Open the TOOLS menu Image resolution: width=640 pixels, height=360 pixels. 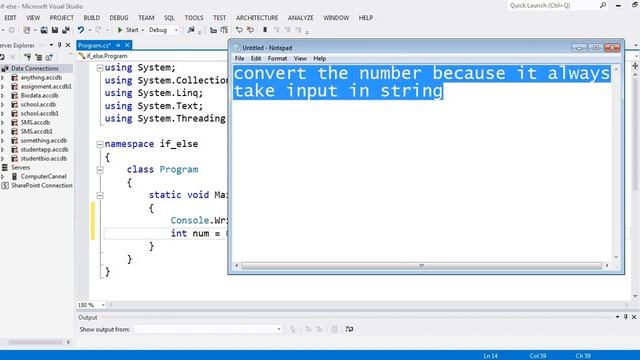(194, 18)
